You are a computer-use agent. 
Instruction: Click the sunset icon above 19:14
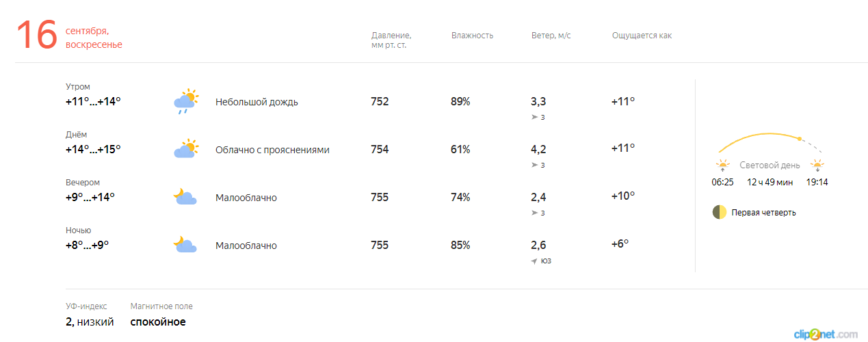click(x=817, y=165)
